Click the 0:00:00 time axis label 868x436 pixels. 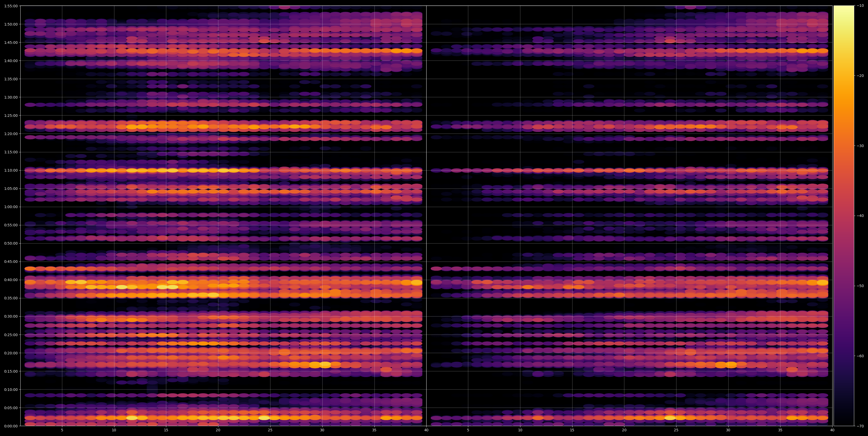(11, 426)
